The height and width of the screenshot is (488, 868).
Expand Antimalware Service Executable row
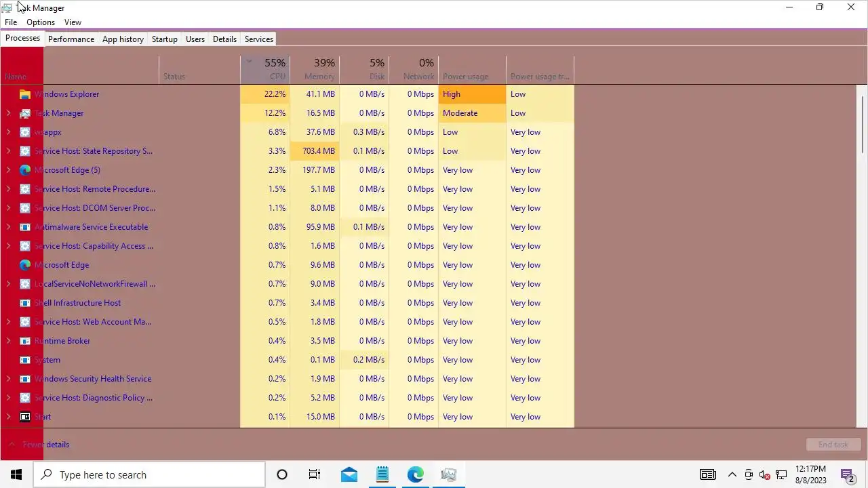[8, 227]
